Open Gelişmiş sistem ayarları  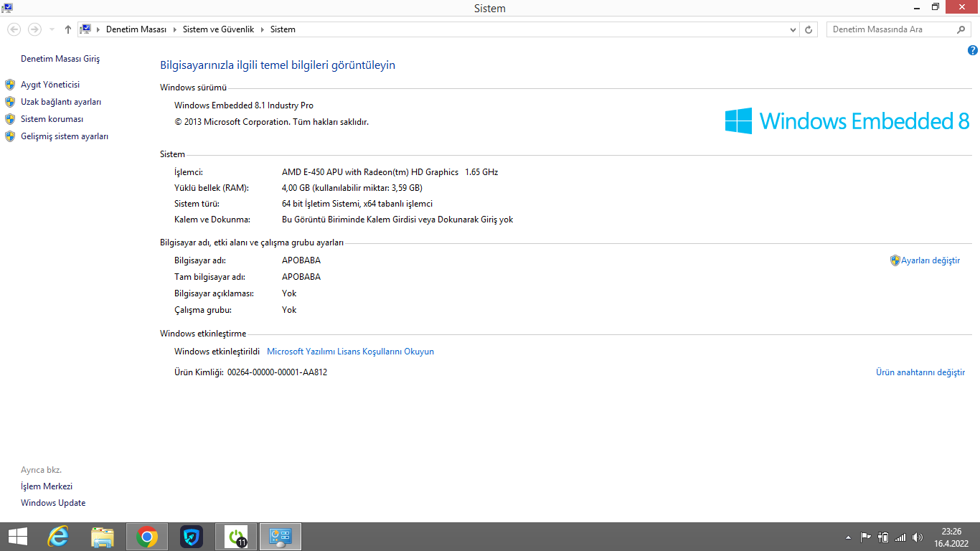[x=65, y=136]
